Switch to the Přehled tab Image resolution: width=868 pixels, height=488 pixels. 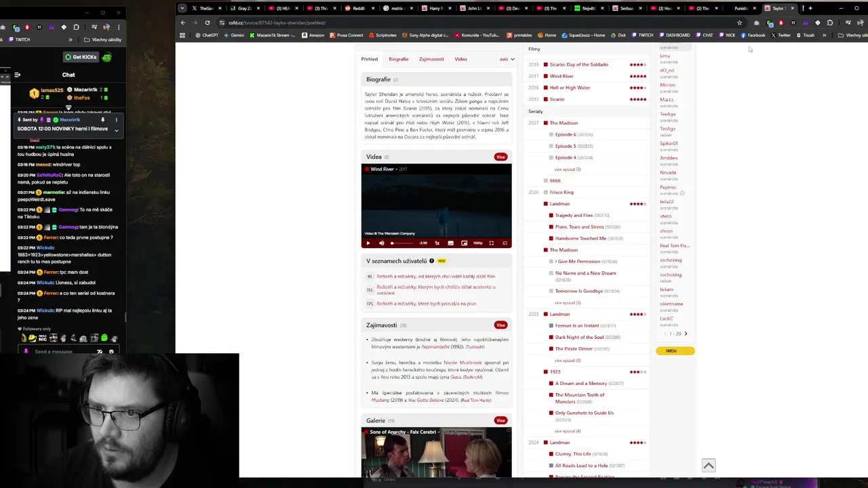click(370, 59)
